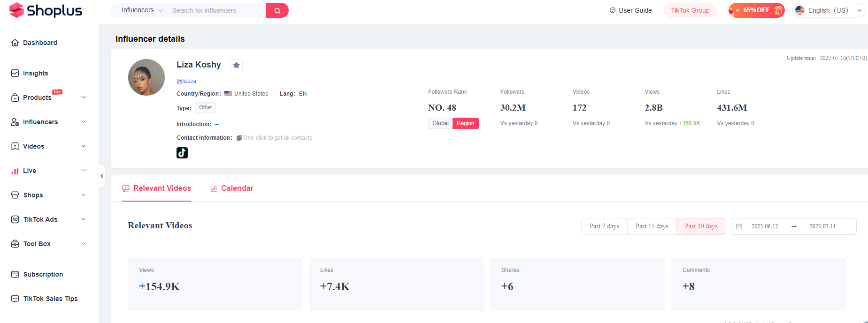Click One-click to get all contacts
The width and height of the screenshot is (868, 323).
coord(277,138)
